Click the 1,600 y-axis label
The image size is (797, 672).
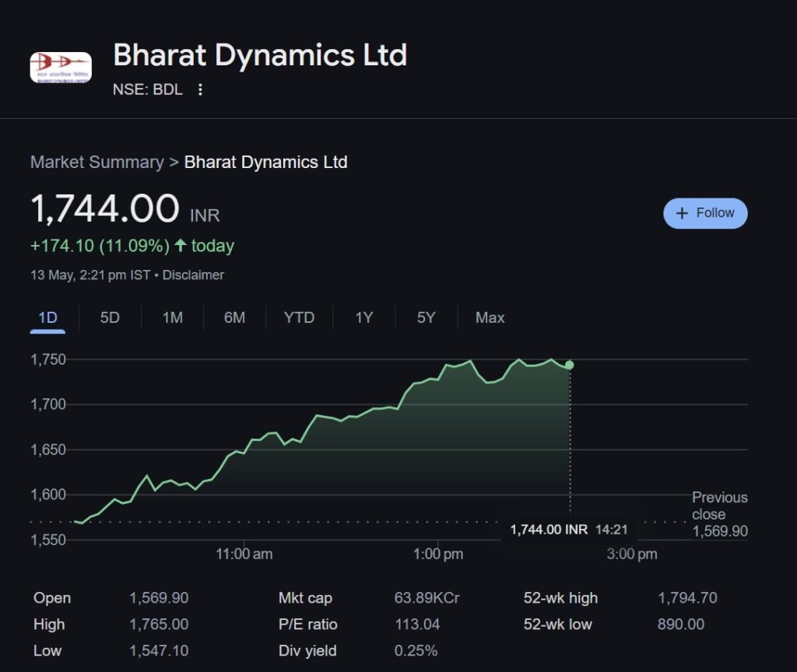[x=48, y=494]
